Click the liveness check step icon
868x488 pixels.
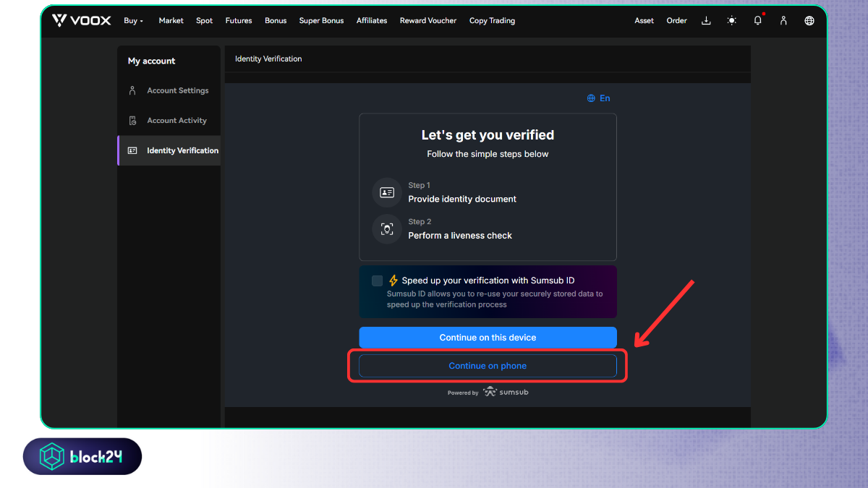(387, 229)
